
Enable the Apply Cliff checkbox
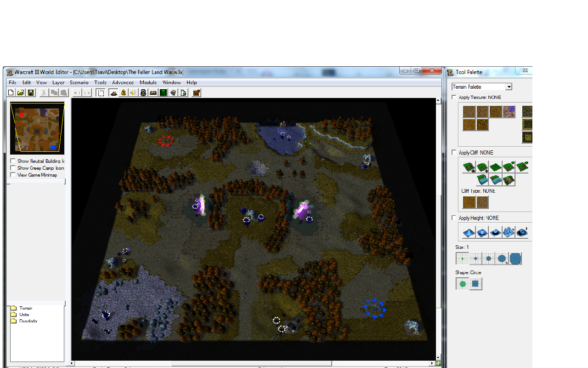pos(454,153)
